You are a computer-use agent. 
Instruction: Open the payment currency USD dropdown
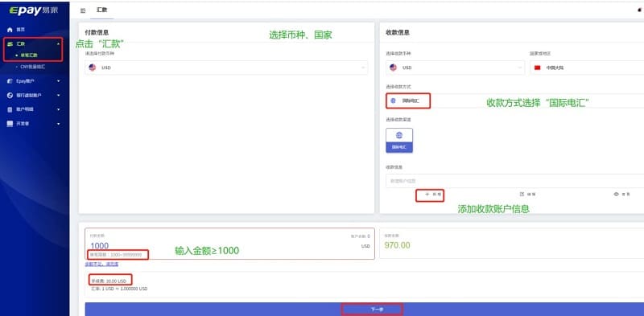(x=226, y=68)
